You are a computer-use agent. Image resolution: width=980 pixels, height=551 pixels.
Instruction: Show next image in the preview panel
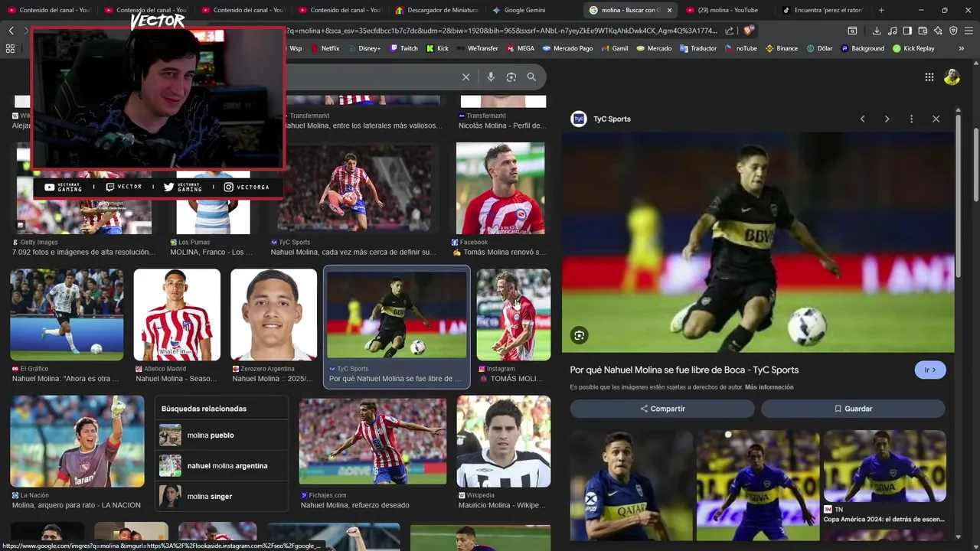(887, 119)
